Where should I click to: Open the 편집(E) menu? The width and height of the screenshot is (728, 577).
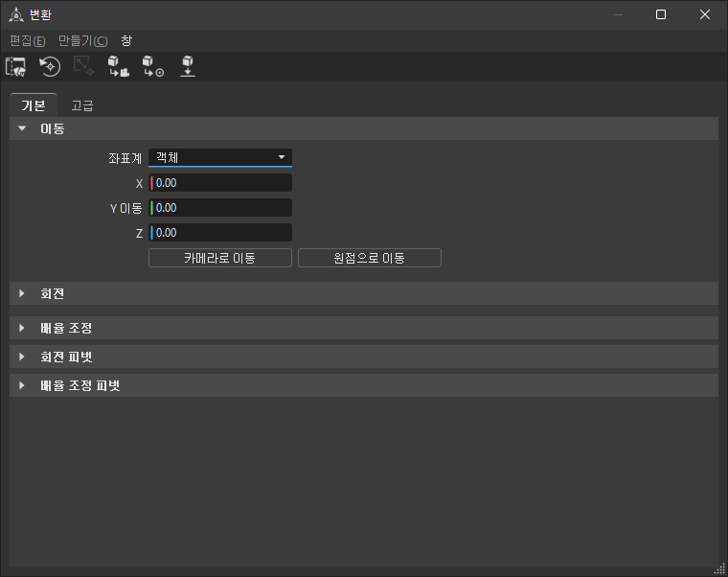(28, 41)
